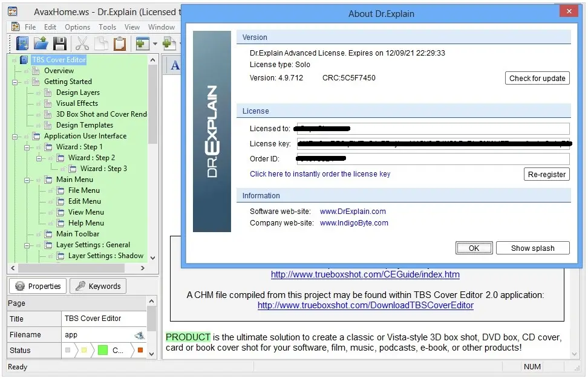Click the Title value TBS Cover Editor
588x379 pixels.
point(93,319)
